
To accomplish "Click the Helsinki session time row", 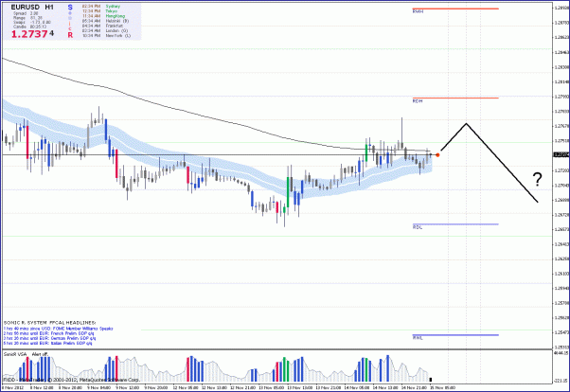I will point(105,21).
